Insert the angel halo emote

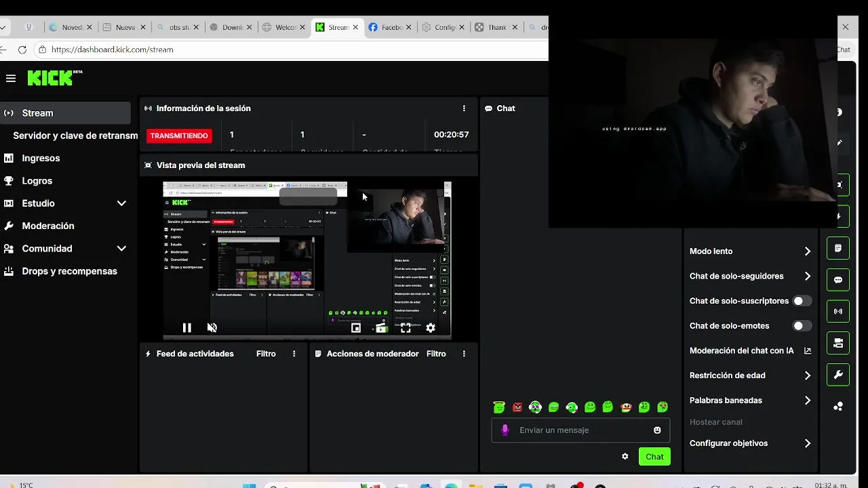click(x=499, y=407)
